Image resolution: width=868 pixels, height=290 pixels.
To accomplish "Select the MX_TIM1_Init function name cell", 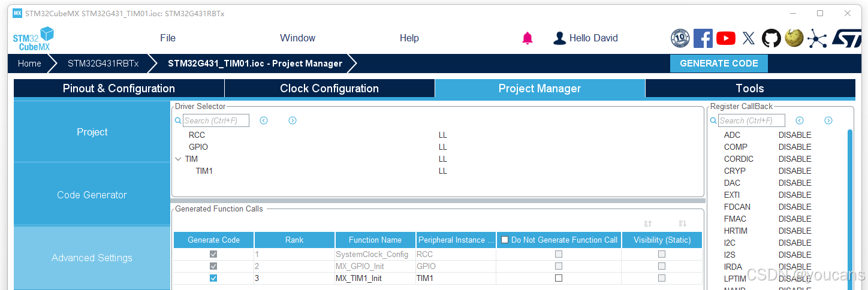I will tap(375, 278).
